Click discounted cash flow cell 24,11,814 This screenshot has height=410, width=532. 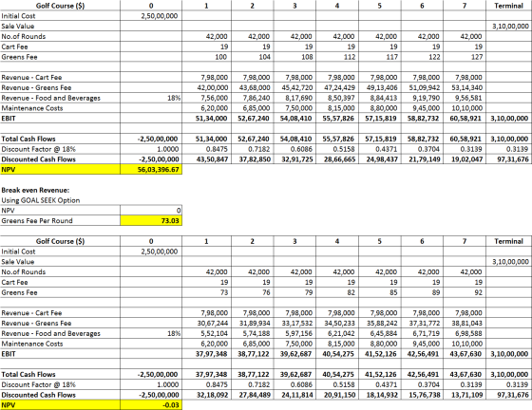294,395
